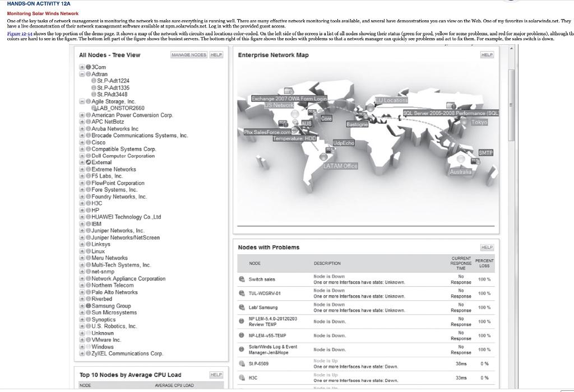Follow the Figure 12-14 link
Viewport: 574px width, 392px height.
pyautogui.click(x=20, y=34)
